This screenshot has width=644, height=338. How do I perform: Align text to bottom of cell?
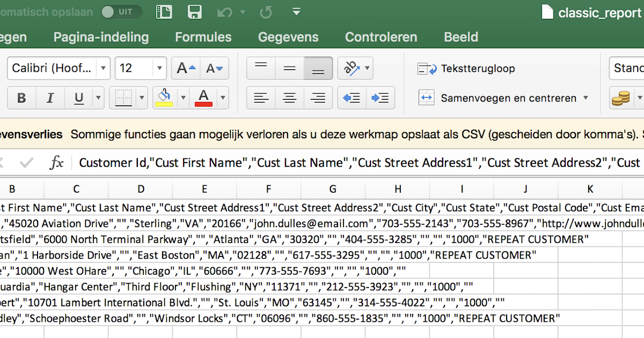coord(318,68)
